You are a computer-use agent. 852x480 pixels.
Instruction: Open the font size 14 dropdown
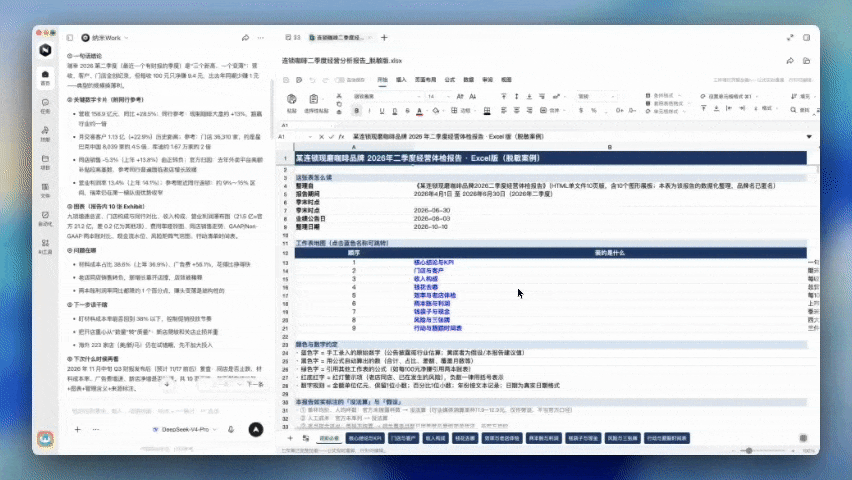tap(438, 96)
